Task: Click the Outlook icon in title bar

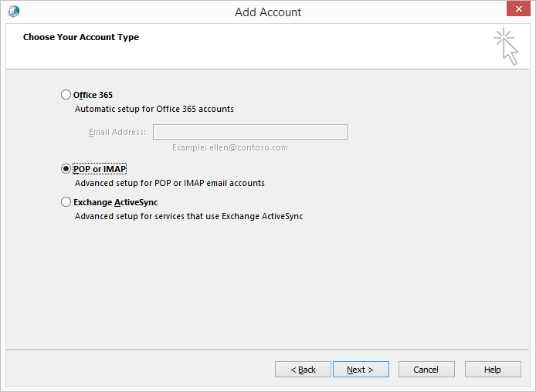Action: (13, 12)
